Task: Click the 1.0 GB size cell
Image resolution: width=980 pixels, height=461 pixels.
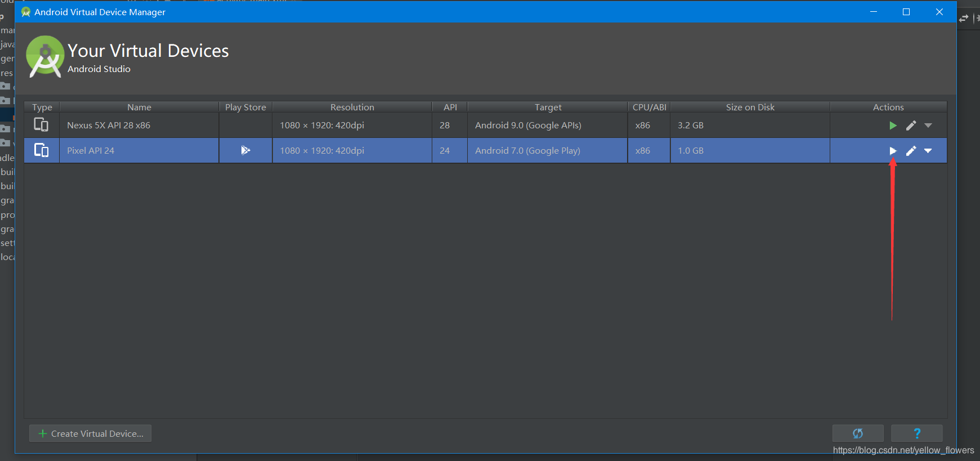Action: pos(750,150)
